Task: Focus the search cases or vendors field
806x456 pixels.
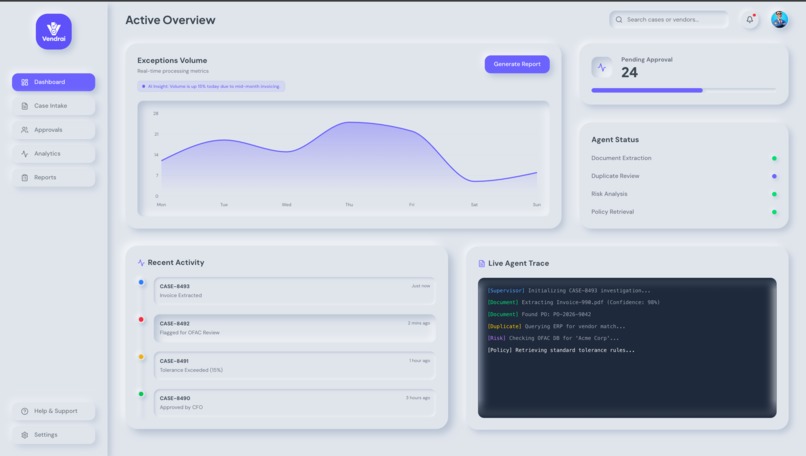Action: tap(669, 20)
